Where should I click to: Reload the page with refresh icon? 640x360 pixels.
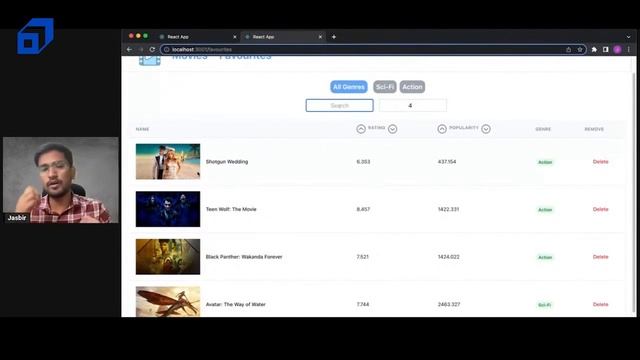[152, 49]
